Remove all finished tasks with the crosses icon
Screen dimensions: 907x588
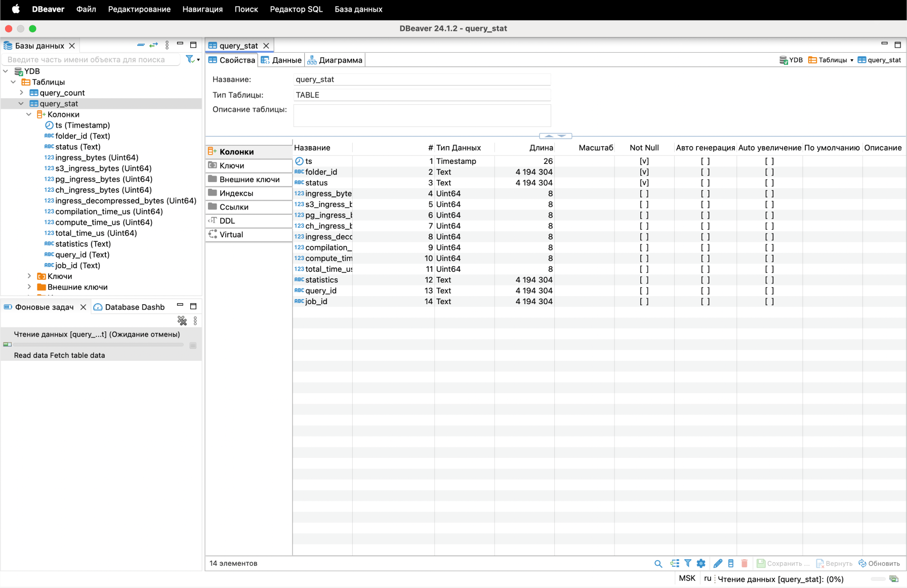[182, 320]
